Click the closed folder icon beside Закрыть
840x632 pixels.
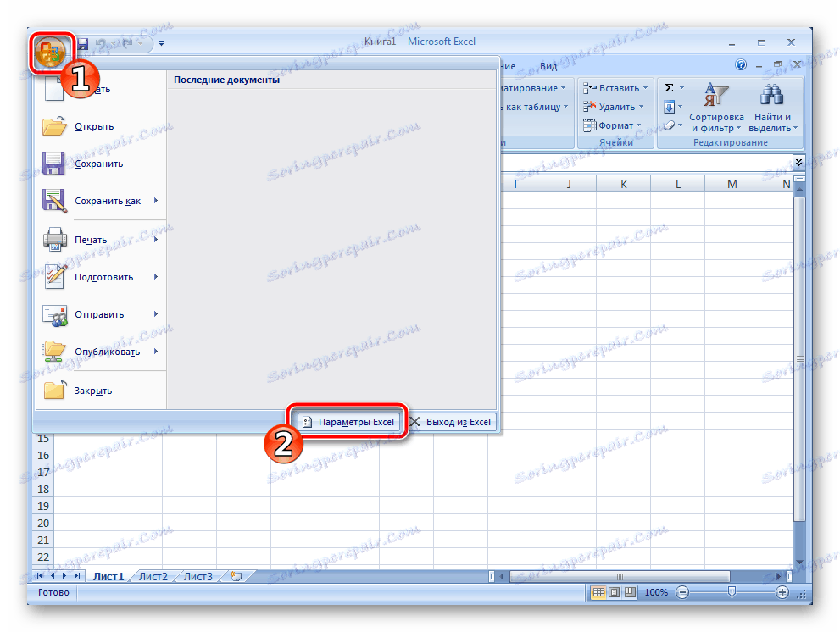[x=54, y=391]
